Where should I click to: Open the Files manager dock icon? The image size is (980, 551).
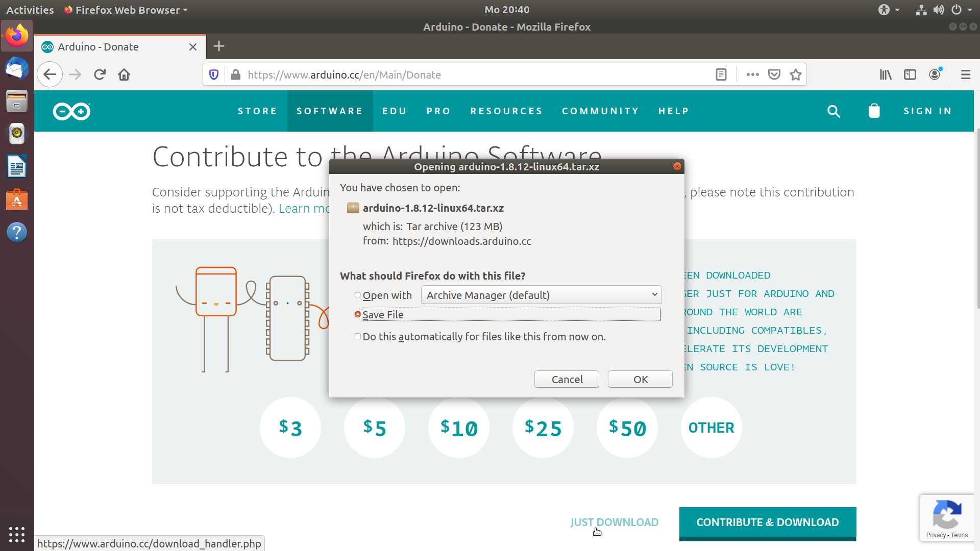tap(17, 101)
